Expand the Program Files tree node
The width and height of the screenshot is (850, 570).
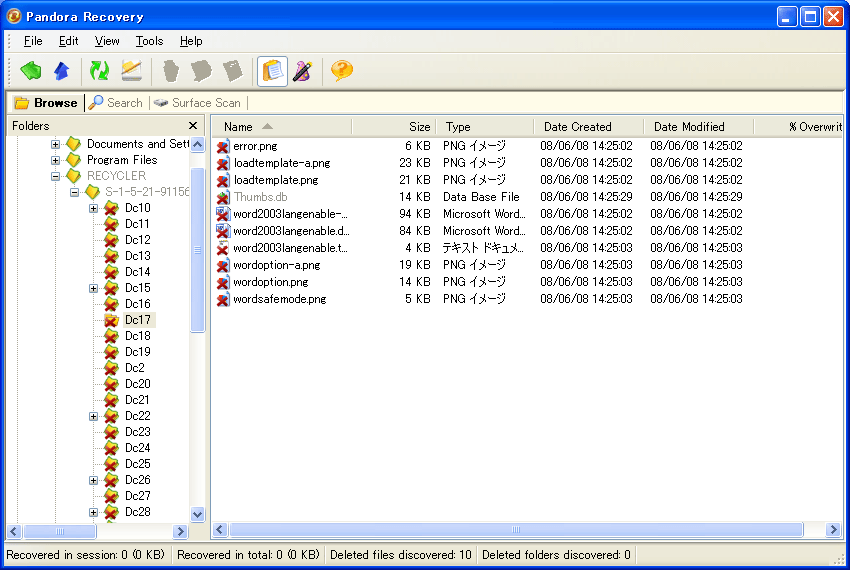pos(55,161)
